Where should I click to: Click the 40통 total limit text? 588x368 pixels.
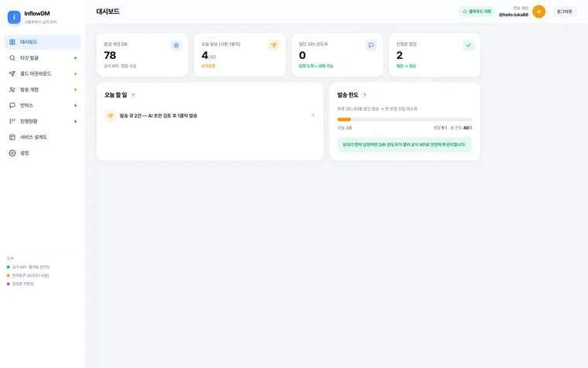(467, 128)
